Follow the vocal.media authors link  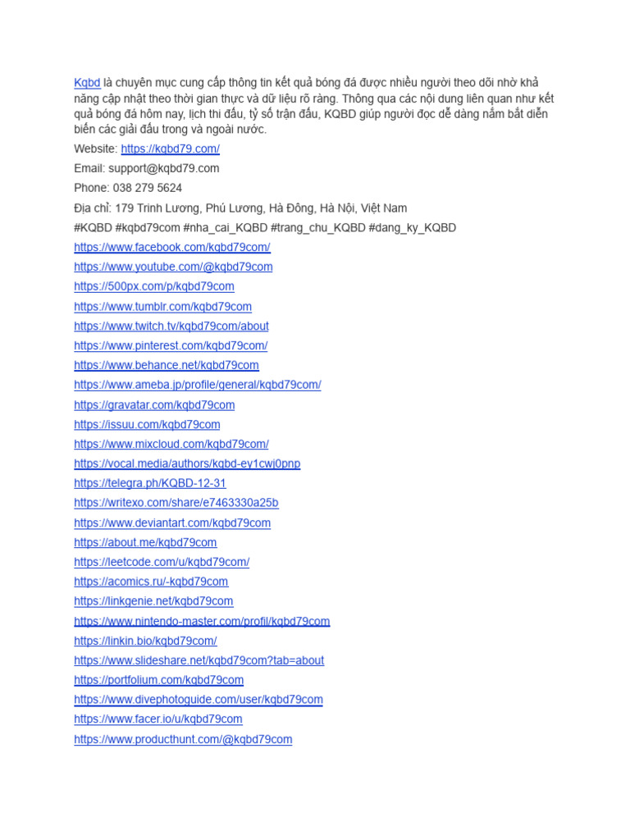[x=187, y=464]
